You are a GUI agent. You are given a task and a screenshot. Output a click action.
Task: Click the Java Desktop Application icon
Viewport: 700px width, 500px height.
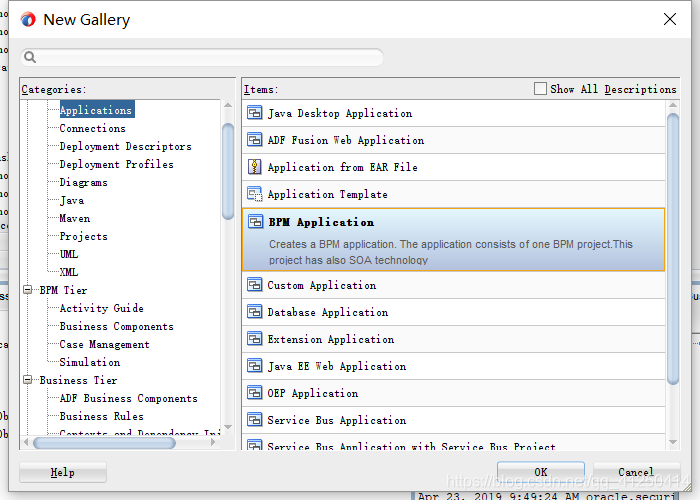pyautogui.click(x=254, y=113)
